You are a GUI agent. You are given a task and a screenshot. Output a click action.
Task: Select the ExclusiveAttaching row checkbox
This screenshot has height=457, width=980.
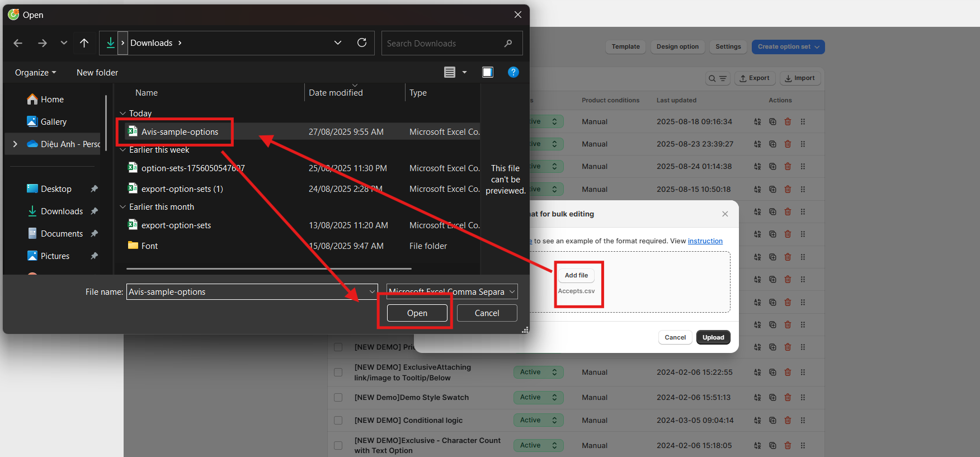(x=338, y=373)
